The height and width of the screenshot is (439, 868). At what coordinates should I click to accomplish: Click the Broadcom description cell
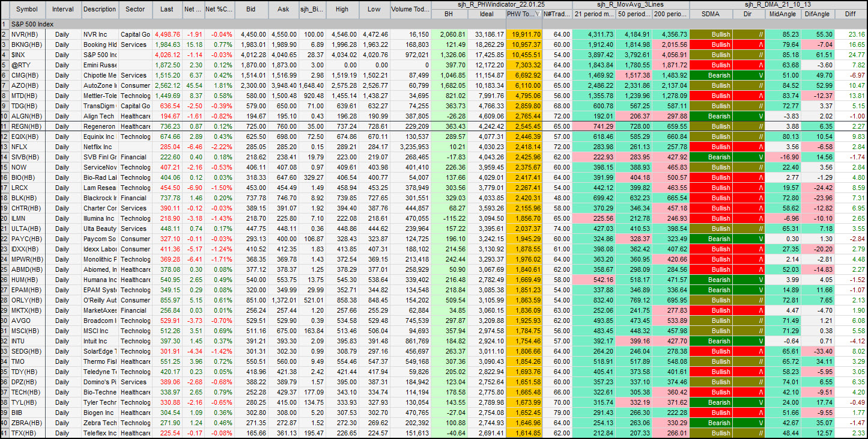(x=100, y=321)
